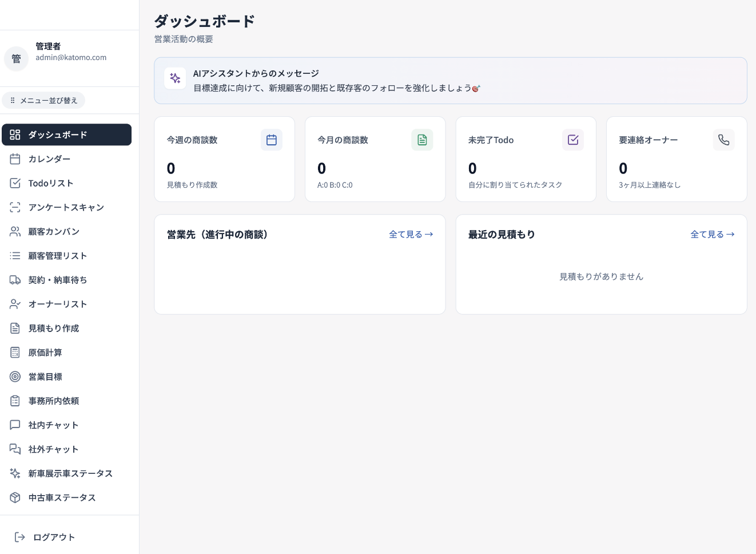756x554 pixels.
Task: Click the phone icon on 要連絡オーナー card
Action: [724, 140]
